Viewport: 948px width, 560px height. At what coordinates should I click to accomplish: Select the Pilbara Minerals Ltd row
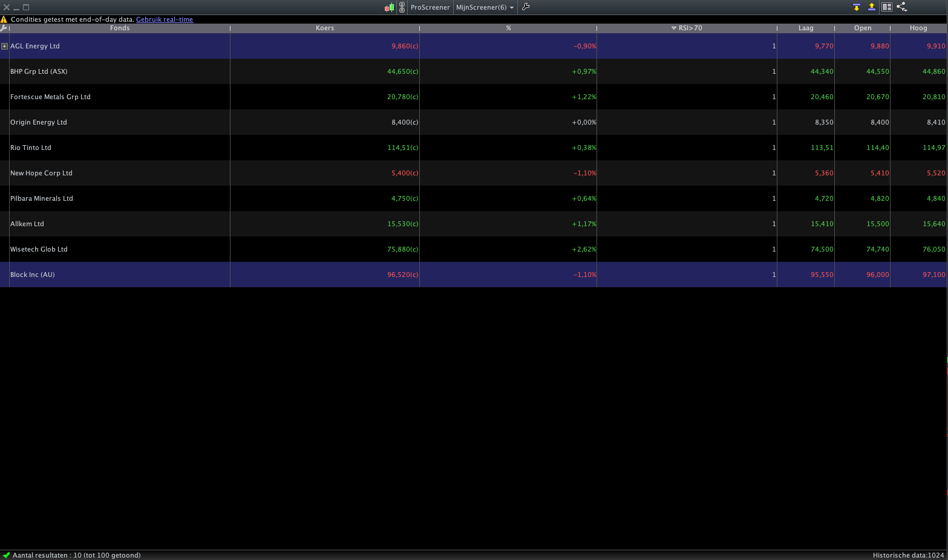click(474, 198)
